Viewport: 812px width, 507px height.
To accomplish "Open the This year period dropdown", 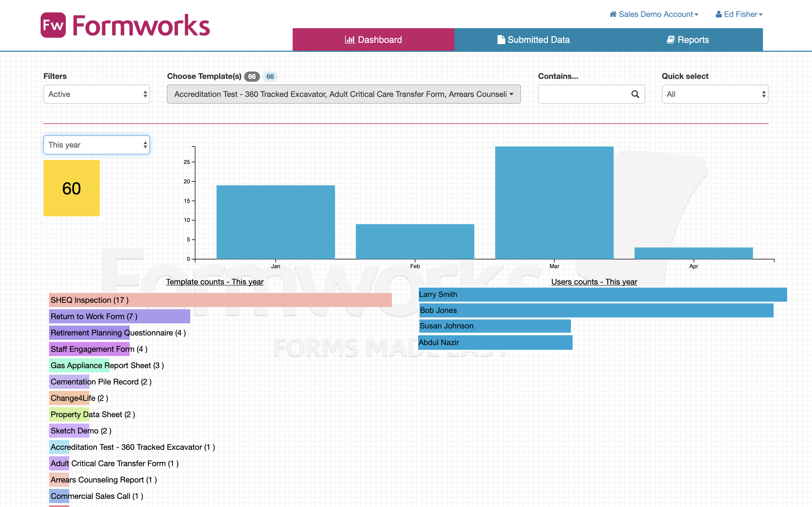I will [96, 145].
